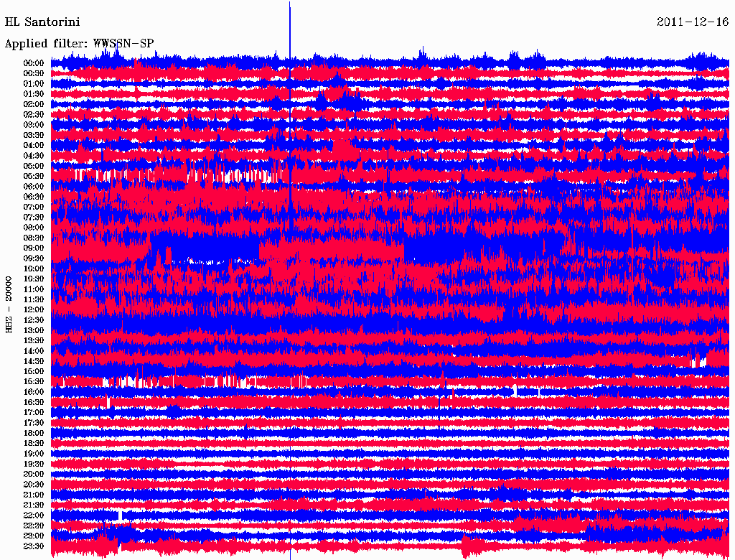
Task: Click the 22:00 time row label
Action: point(34,515)
